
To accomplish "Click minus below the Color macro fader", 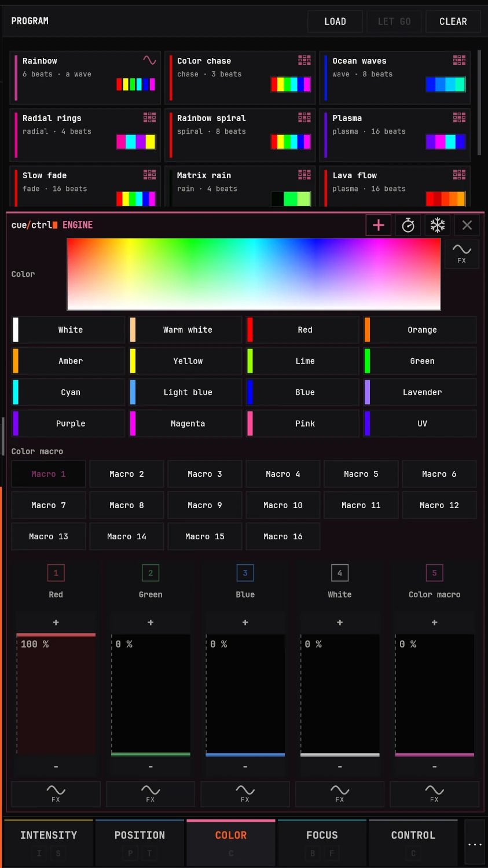I will (434, 767).
